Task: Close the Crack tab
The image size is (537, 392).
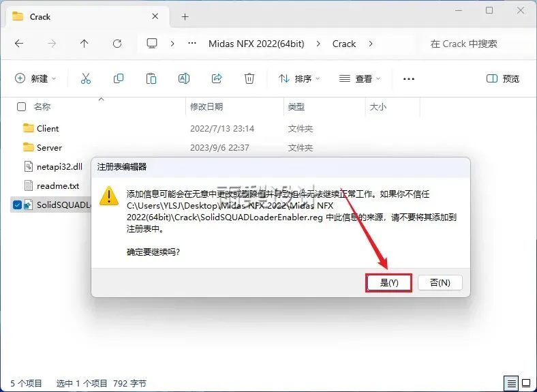Action: 155,16
